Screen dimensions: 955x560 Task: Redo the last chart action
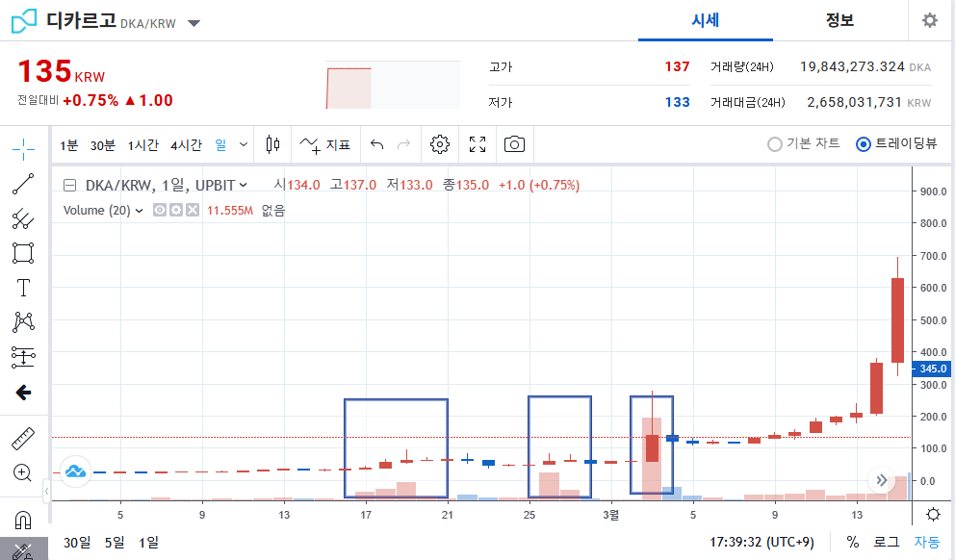(403, 145)
